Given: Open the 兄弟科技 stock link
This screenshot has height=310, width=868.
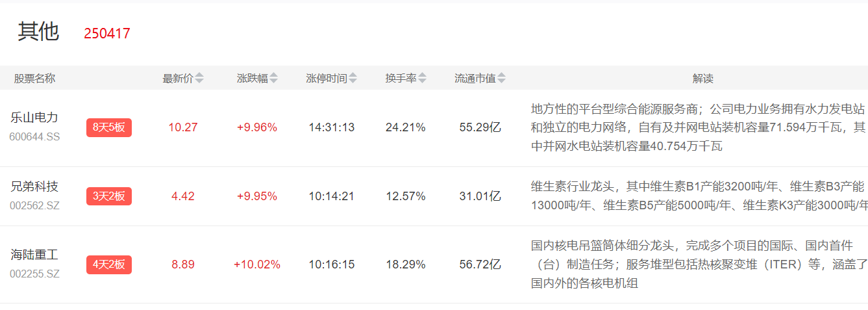Looking at the screenshot, I should 34,187.
